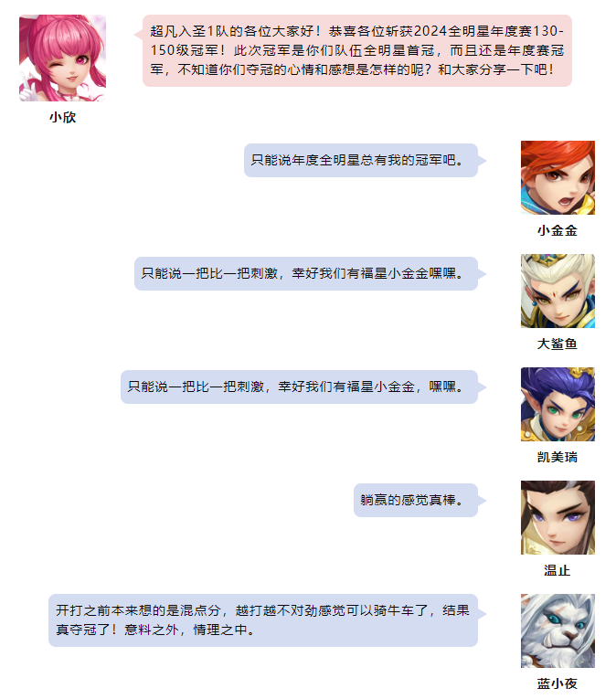Click the 小欣 name label
The image size is (616, 699).
point(62,117)
